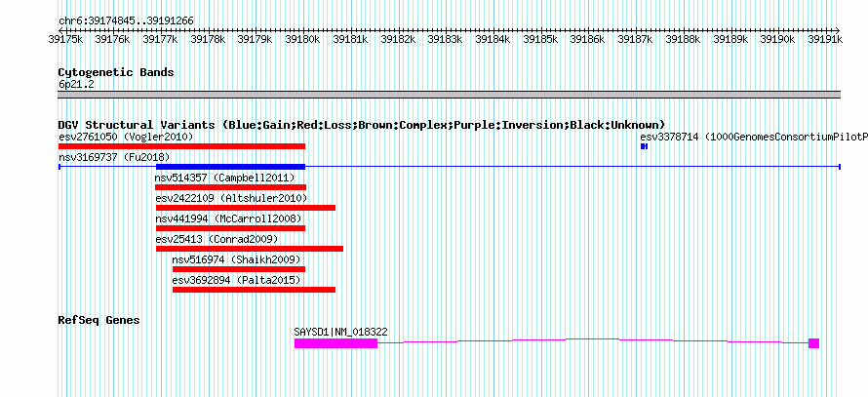Select the nsv516974 (Shaikh2009) label
This screenshot has height=397, width=868.
coord(236,259)
